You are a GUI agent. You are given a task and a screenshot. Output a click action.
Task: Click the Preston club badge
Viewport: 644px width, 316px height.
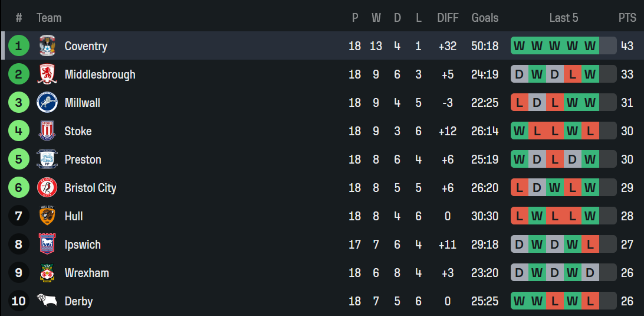(x=47, y=159)
